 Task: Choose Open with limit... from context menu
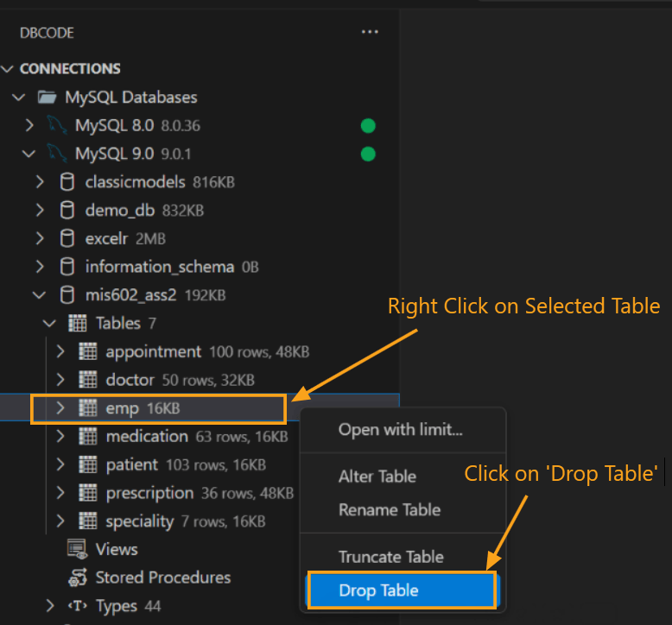401,430
